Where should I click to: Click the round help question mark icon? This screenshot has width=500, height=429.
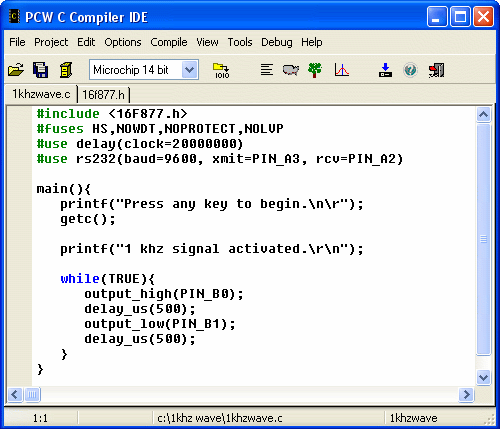(410, 70)
